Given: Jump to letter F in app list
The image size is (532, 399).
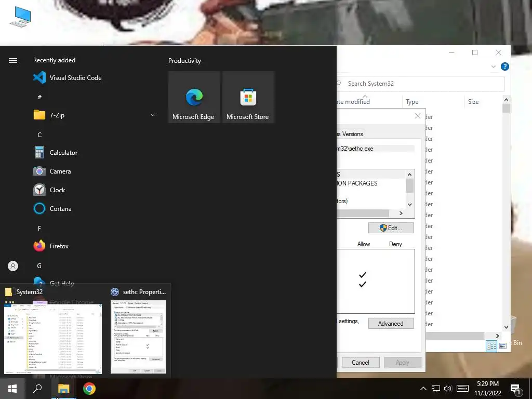Looking at the screenshot, I should tap(39, 229).
